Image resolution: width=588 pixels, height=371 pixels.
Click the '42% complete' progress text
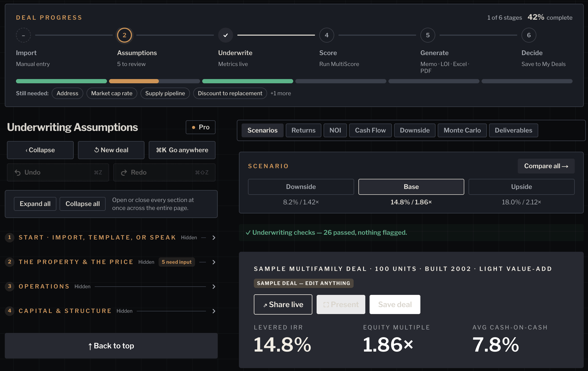pyautogui.click(x=550, y=17)
